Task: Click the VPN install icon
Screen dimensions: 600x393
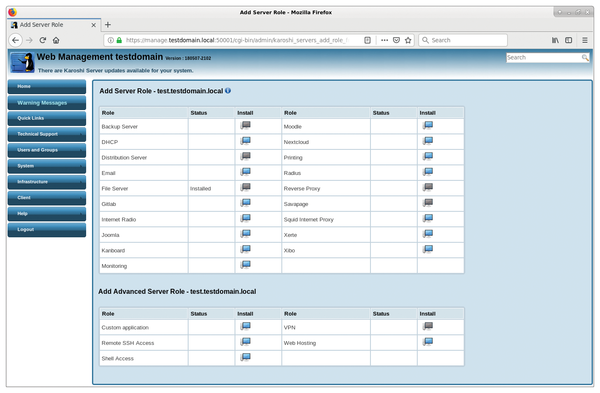Action: click(x=428, y=326)
